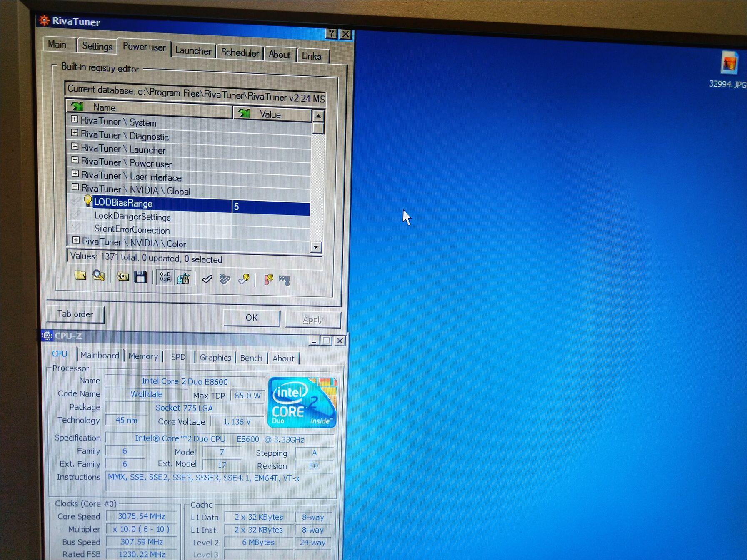Viewport: 747px width, 560px height.
Task: Click the registry list scroll-up arrow
Action: click(318, 116)
